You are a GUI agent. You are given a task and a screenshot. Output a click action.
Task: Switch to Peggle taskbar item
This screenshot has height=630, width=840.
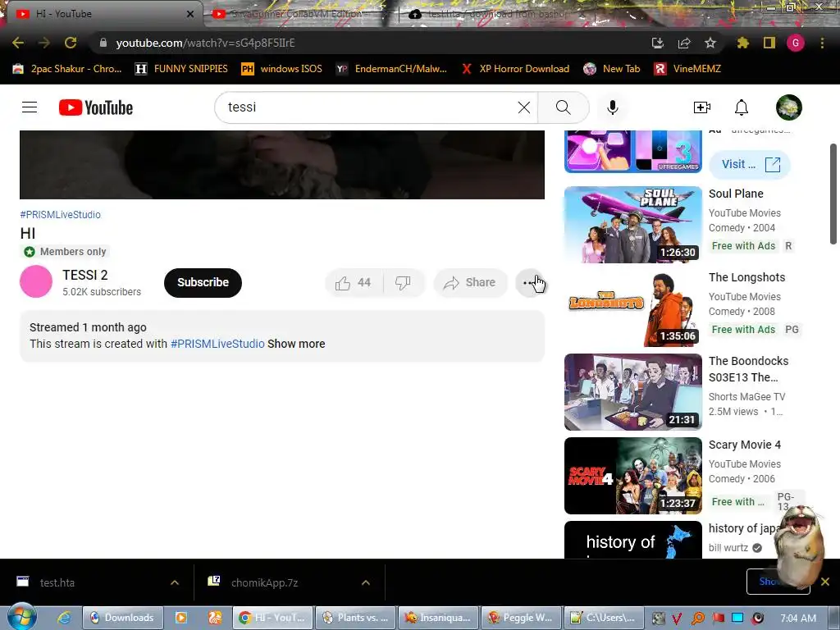pos(521,618)
